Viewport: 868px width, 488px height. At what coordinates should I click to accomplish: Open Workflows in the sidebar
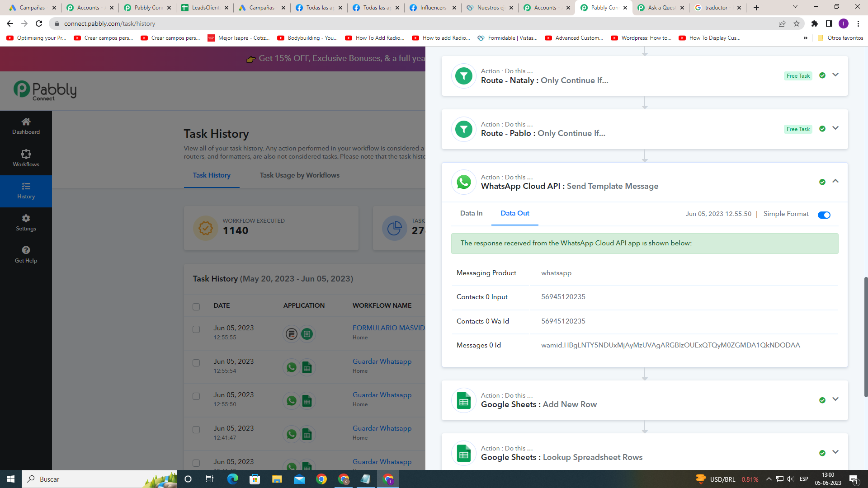pyautogui.click(x=26, y=159)
